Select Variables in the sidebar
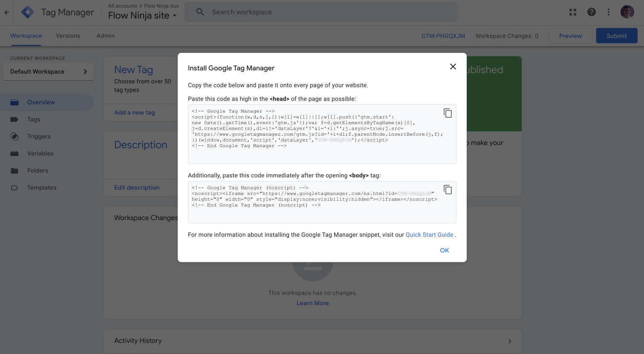644x354 pixels. [47, 154]
